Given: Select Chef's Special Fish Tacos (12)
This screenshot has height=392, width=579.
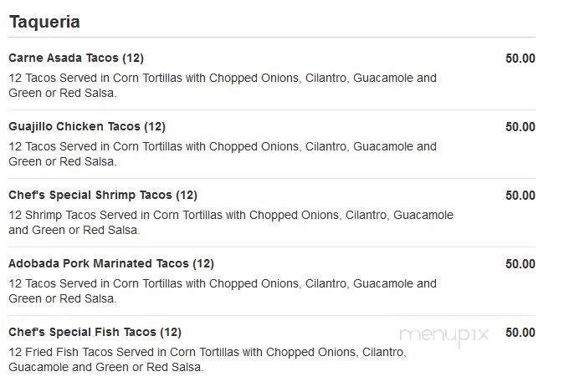Looking at the screenshot, I should coord(95,333).
